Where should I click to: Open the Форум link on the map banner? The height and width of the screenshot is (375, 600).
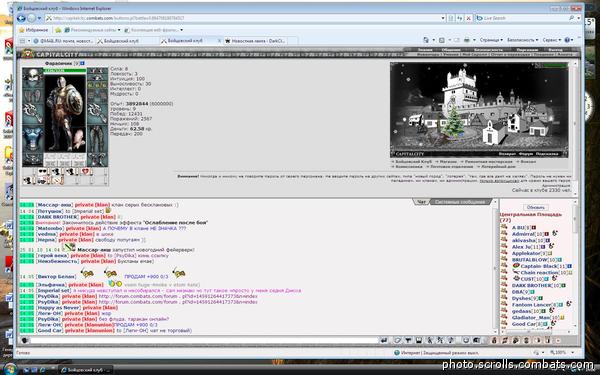526,154
